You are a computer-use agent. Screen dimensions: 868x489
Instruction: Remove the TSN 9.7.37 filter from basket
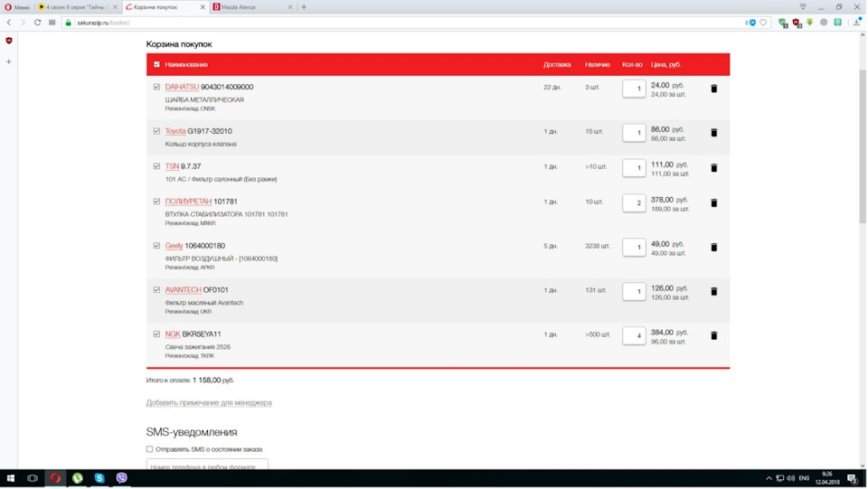(714, 167)
